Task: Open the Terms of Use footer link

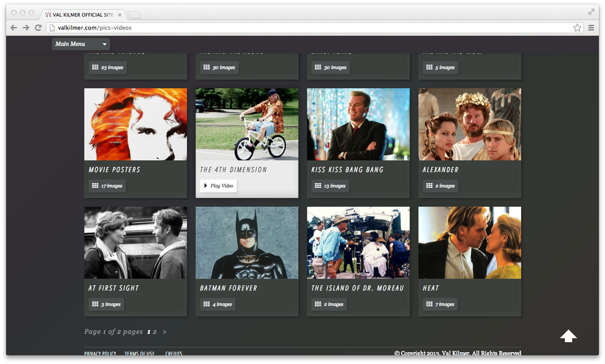Action: pyautogui.click(x=139, y=353)
